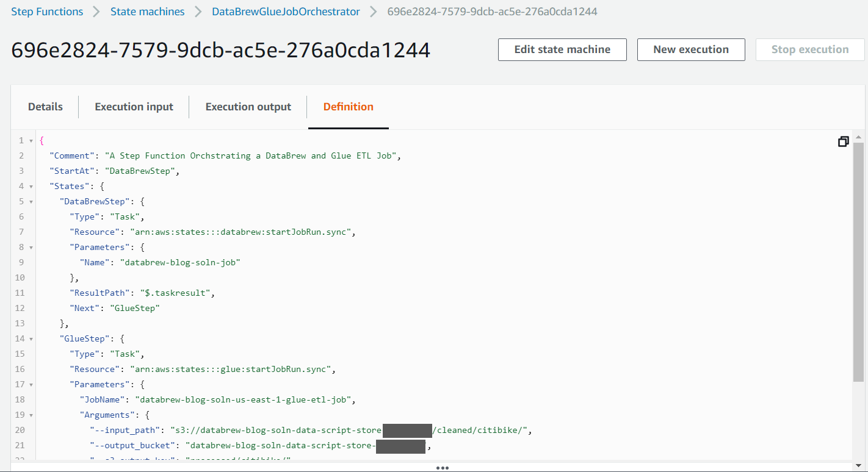Click the "--output_bucket" argument line

261,445
